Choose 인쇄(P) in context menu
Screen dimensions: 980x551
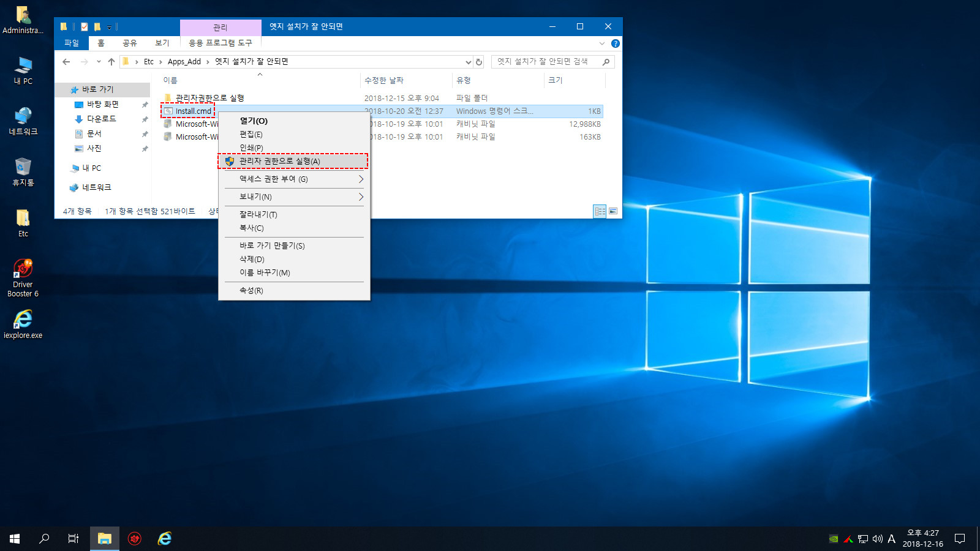point(294,148)
